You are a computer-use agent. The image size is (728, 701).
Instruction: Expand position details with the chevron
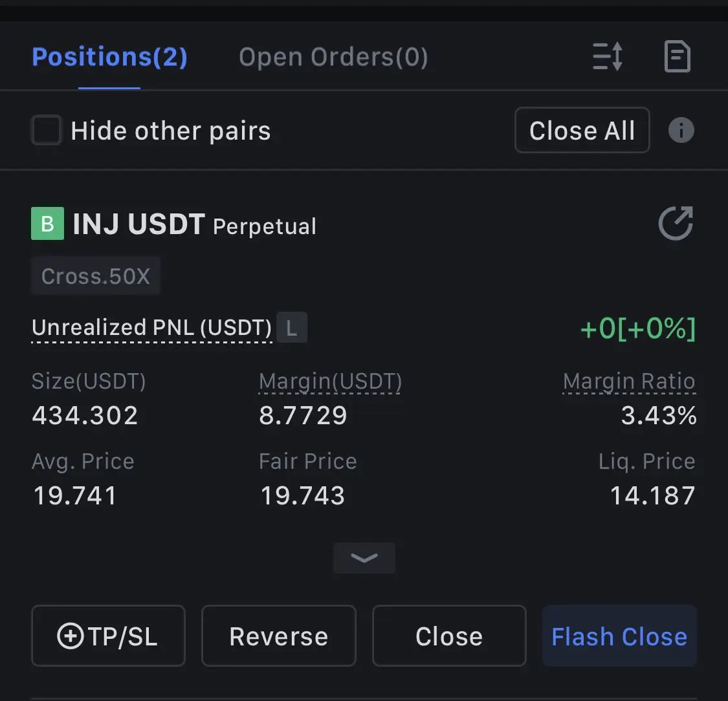364,558
